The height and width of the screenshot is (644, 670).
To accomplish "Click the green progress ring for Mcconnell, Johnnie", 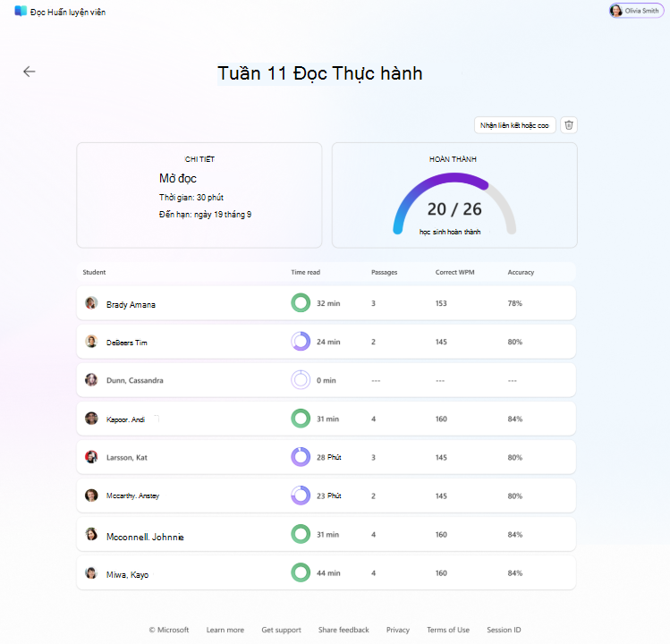I will pyautogui.click(x=301, y=534).
